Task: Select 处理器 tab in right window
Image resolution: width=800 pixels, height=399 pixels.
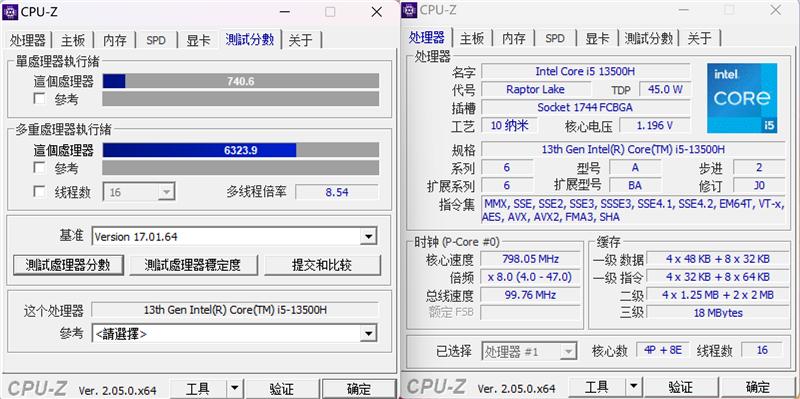Action: pyautogui.click(x=427, y=37)
